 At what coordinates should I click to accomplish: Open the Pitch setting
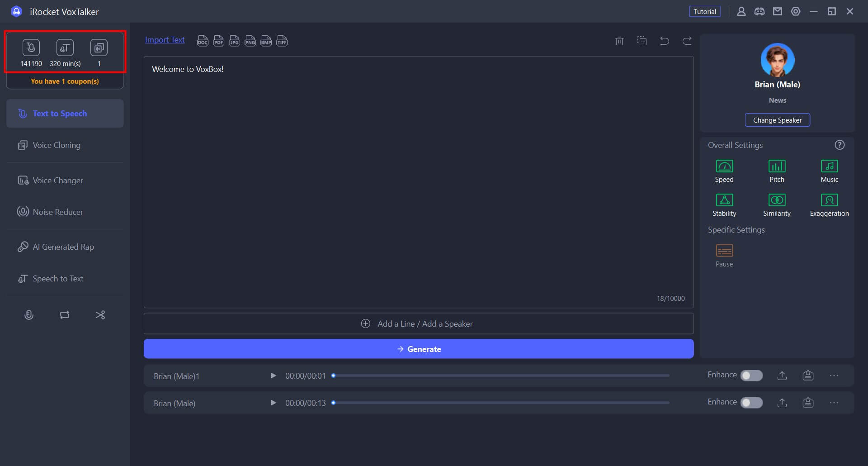tap(777, 171)
